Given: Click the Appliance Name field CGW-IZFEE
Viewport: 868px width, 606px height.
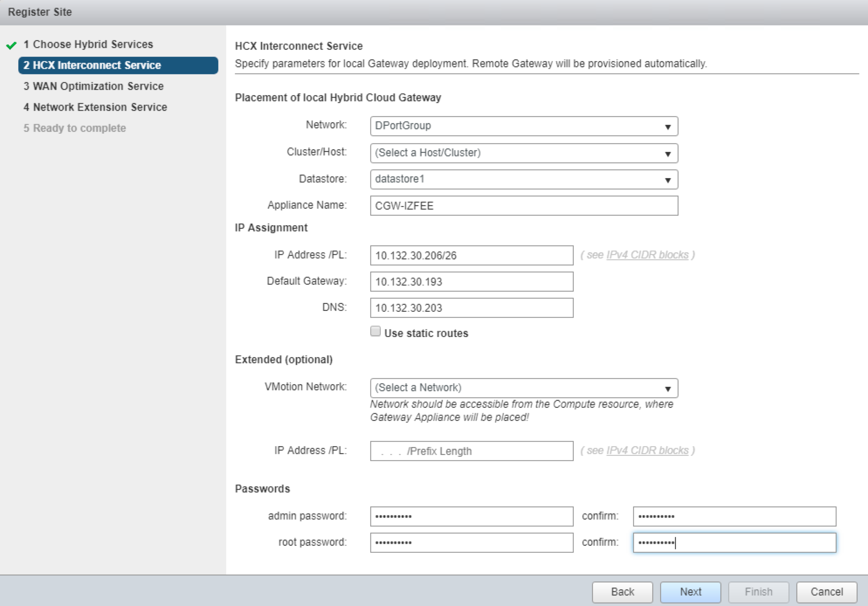Looking at the screenshot, I should pos(524,206).
